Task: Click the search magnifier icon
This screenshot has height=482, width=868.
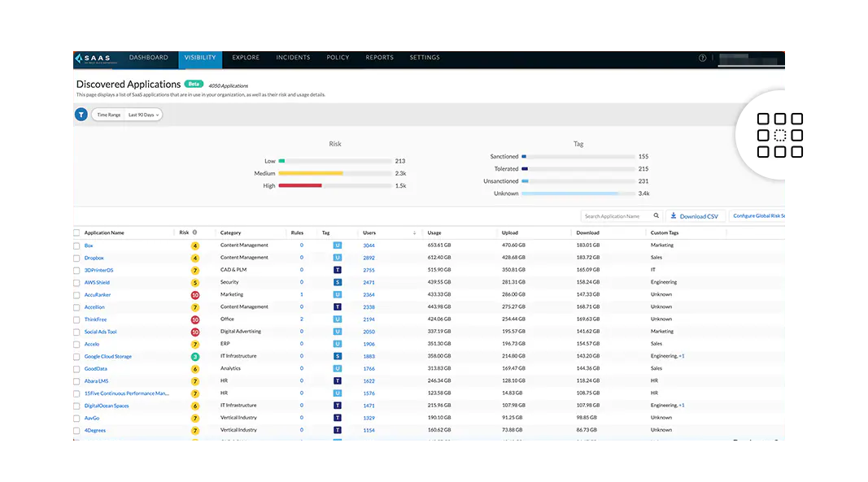Action: click(x=656, y=216)
